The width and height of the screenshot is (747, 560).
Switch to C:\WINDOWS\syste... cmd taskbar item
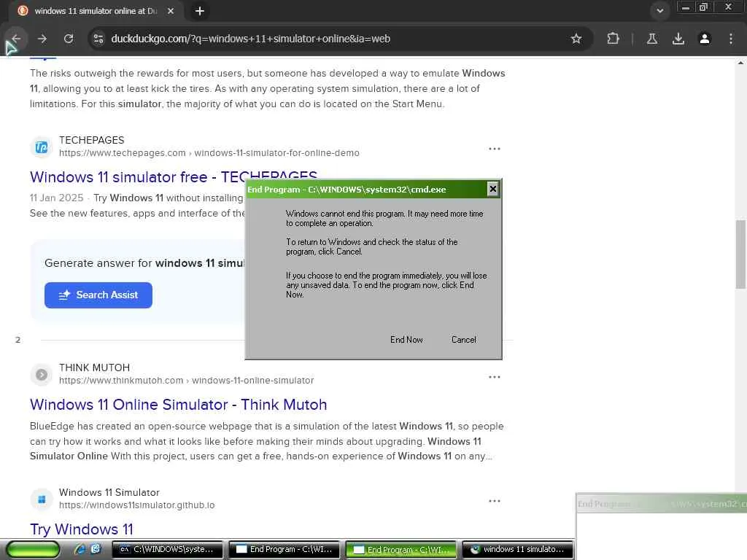pos(167,550)
